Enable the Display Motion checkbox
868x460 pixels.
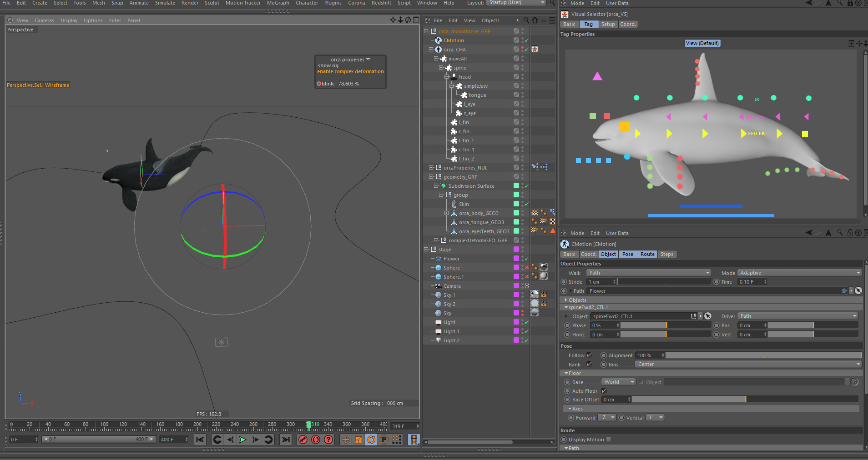point(609,440)
